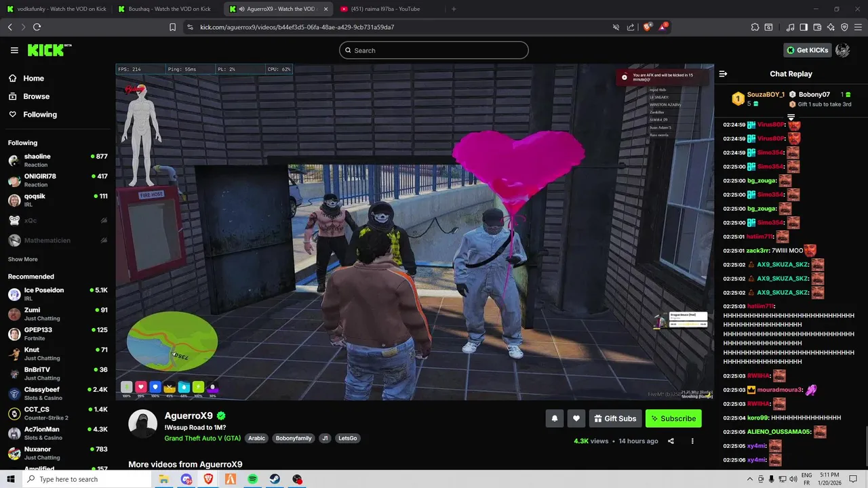The image size is (868, 488).
Task: Open the user profile avatar
Action: click(x=842, y=50)
